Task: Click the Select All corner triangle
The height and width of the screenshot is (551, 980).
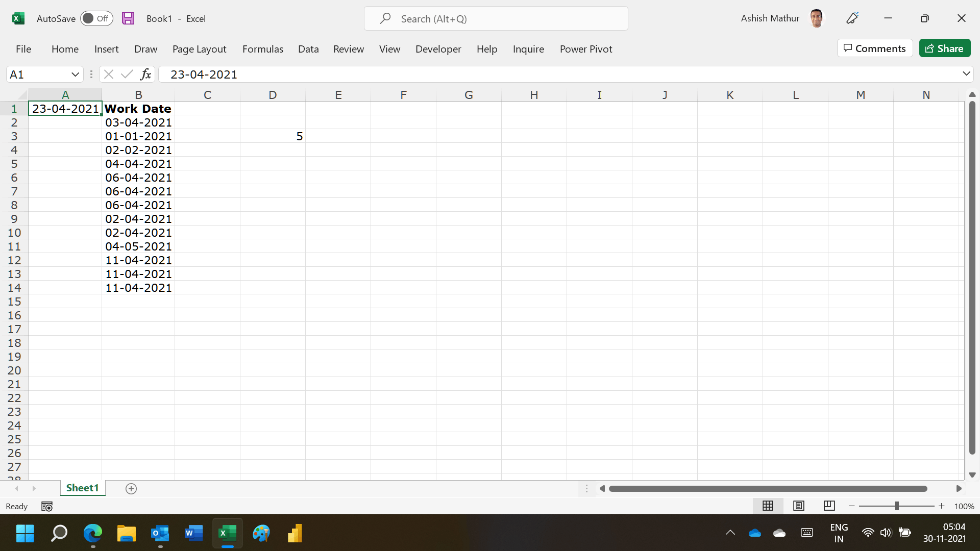Action: (21, 95)
